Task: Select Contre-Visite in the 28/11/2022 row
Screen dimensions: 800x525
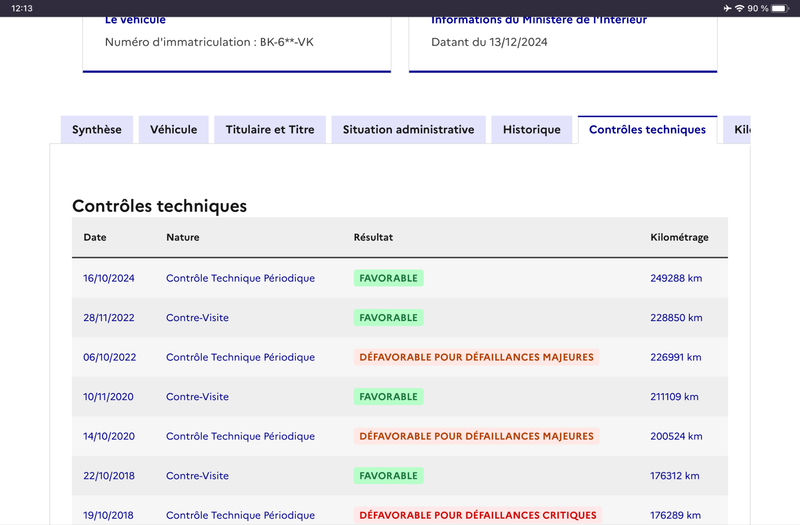Action: click(197, 317)
